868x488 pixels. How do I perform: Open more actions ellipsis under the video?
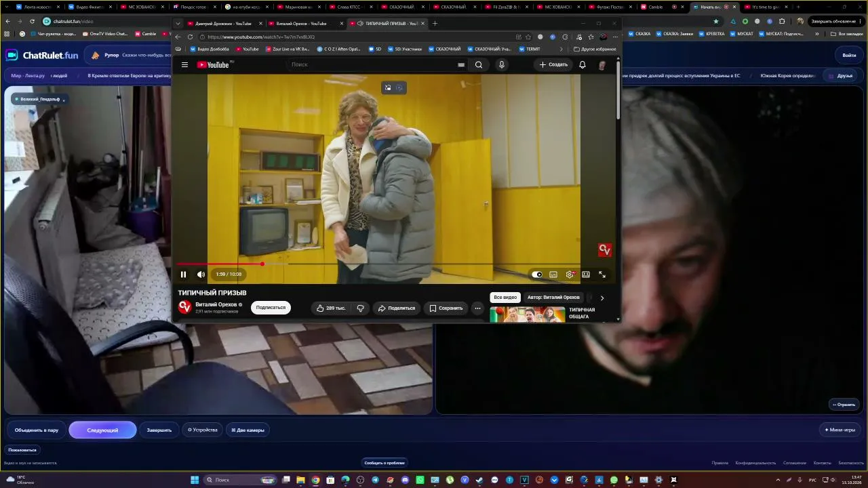477,308
